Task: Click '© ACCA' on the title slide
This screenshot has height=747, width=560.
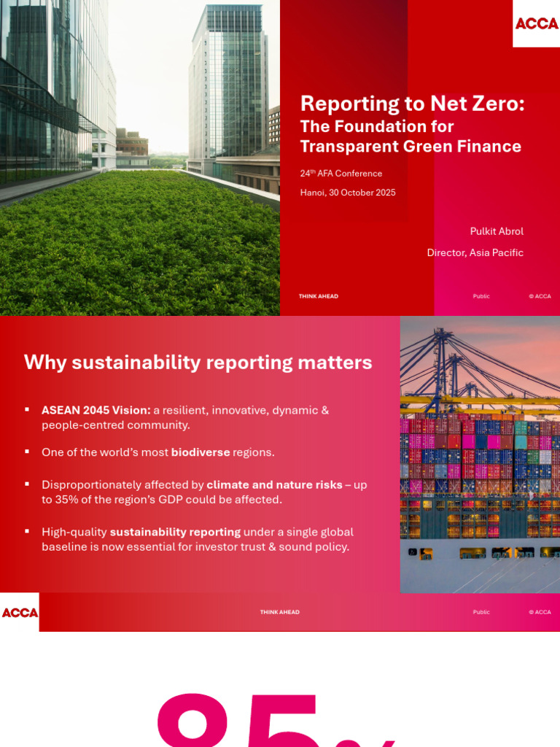Action: click(540, 296)
